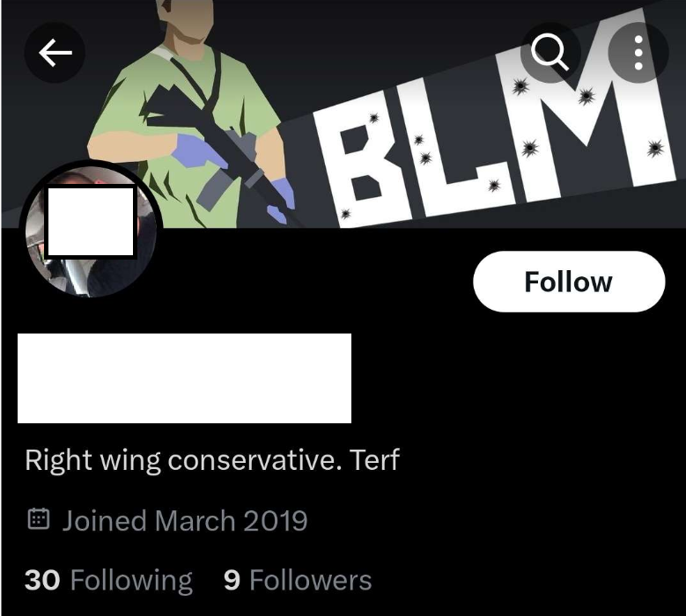
Task: Click the white box covering the avatar
Action: point(91,222)
